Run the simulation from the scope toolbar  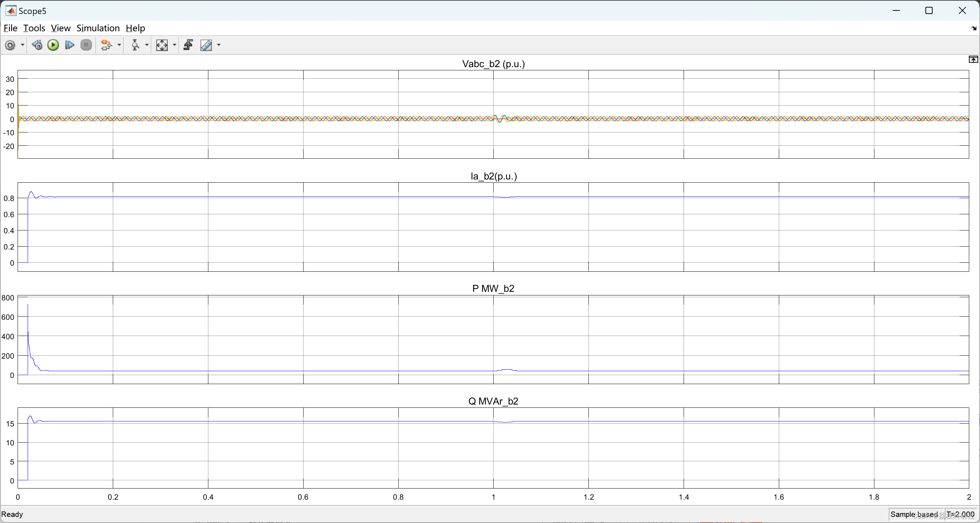pos(53,45)
